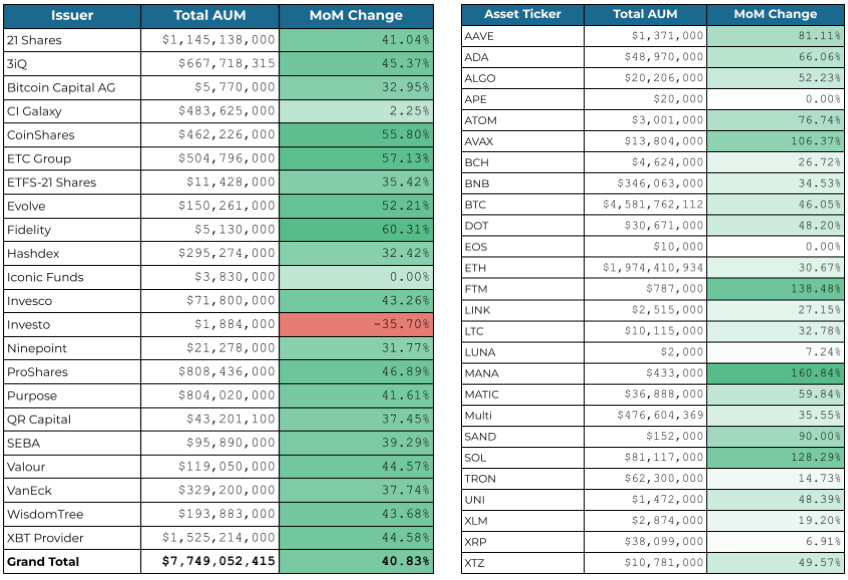848x580 pixels.
Task: Click the 3iQ issuer name
Action: pyautogui.click(x=72, y=64)
